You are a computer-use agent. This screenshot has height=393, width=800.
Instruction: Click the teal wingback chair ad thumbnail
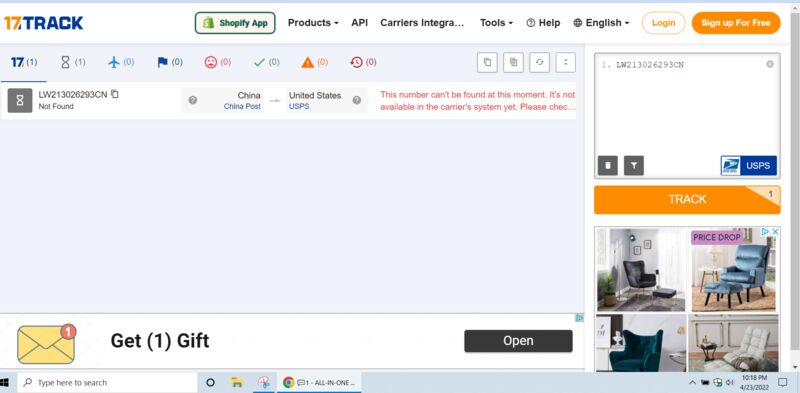pos(641,343)
